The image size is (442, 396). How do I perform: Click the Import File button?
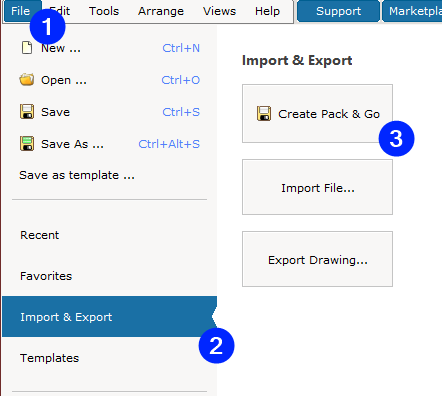pyautogui.click(x=317, y=187)
